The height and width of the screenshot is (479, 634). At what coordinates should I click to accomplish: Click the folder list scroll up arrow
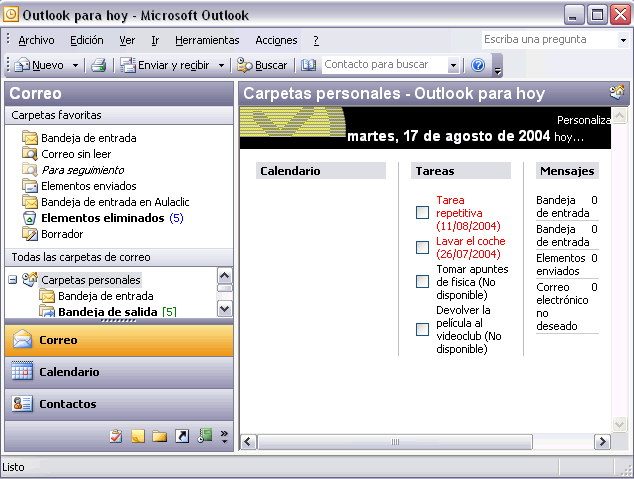point(224,276)
